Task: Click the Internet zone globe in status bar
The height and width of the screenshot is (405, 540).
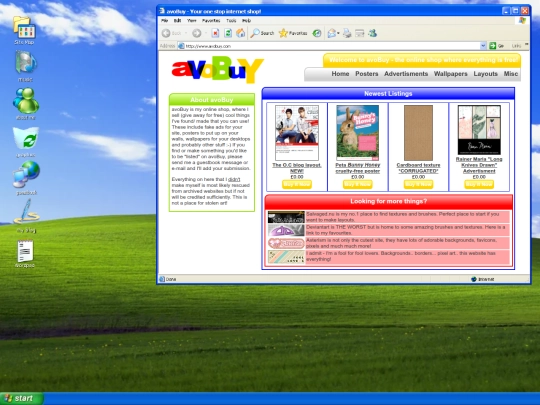Action: pyautogui.click(x=474, y=279)
